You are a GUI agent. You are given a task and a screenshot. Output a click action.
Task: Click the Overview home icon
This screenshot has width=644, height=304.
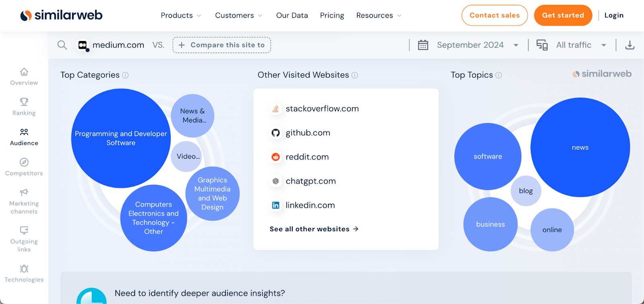pyautogui.click(x=24, y=72)
